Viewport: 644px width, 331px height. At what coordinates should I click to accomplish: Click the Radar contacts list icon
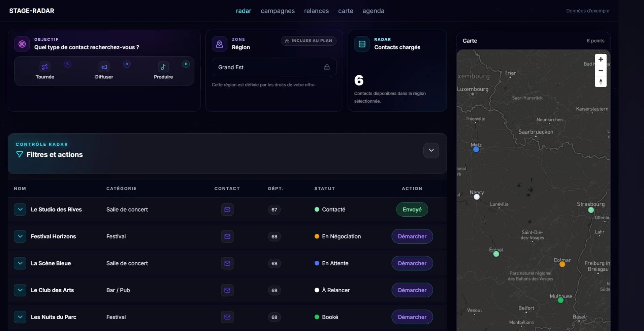click(x=362, y=44)
